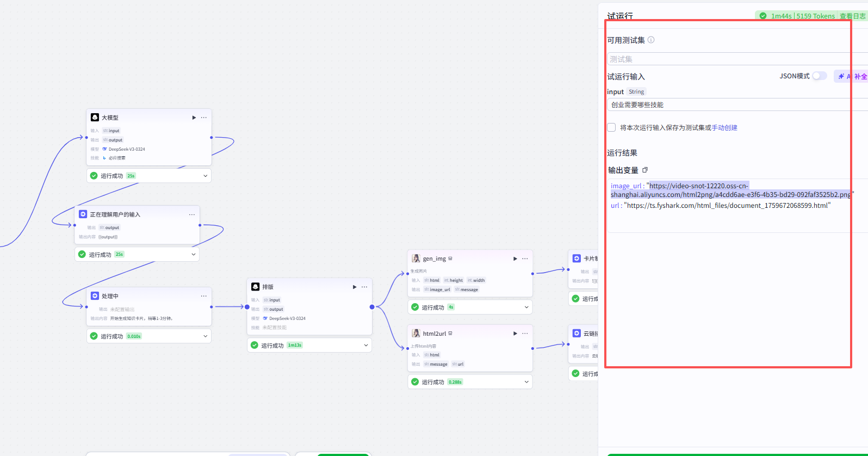
Task: Expand the html2url 运行成功 0.288s result
Action: click(x=526, y=382)
